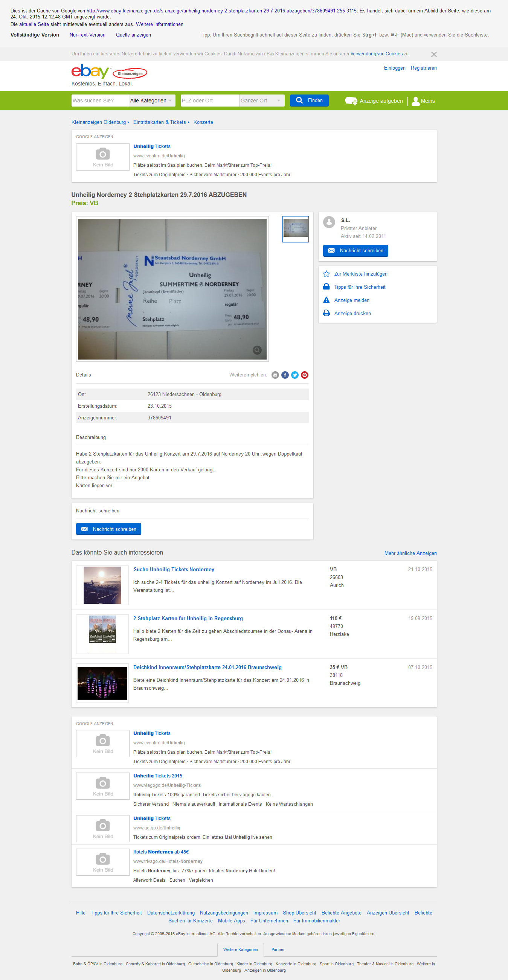Click Zur Merkliste hinzufügen
508x980 pixels.
tap(361, 274)
